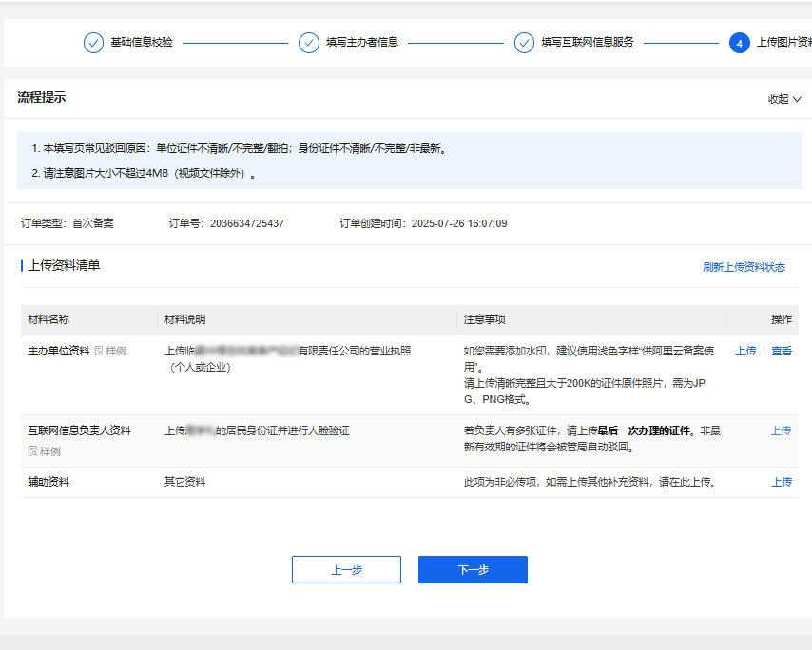The image size is (812, 650).
Task: Click 查看 link in the 操作 column
Action: click(782, 350)
